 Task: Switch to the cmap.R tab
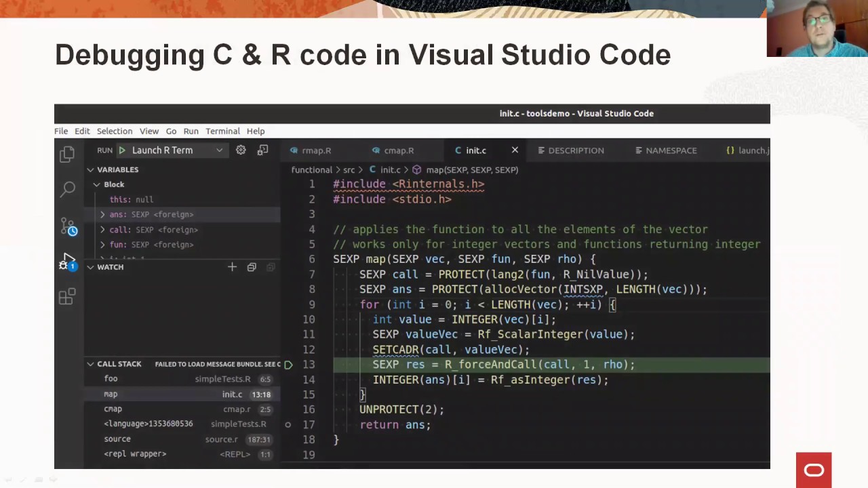click(399, 150)
